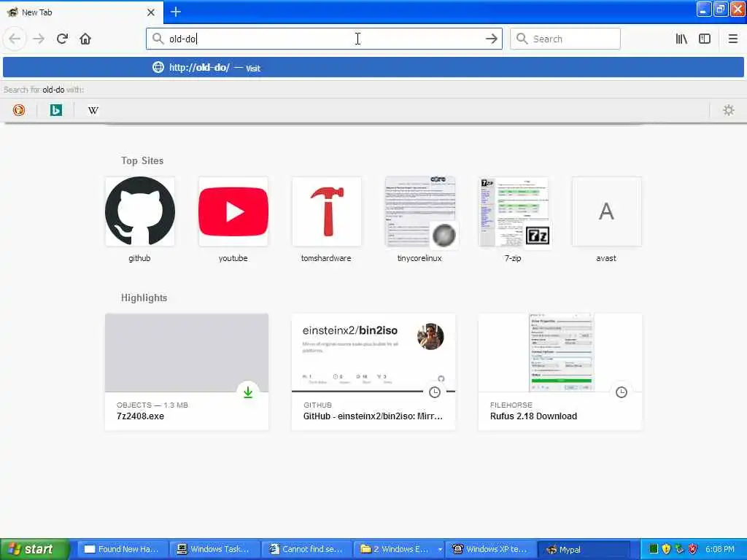Click the green download icon on 7z2408.exe card
This screenshot has width=747, height=560.
[248, 392]
